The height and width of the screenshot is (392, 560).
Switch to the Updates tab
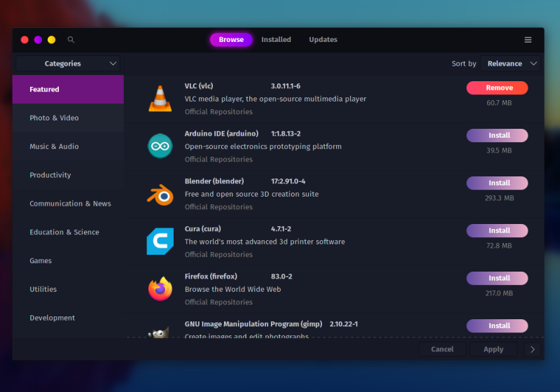click(x=323, y=40)
